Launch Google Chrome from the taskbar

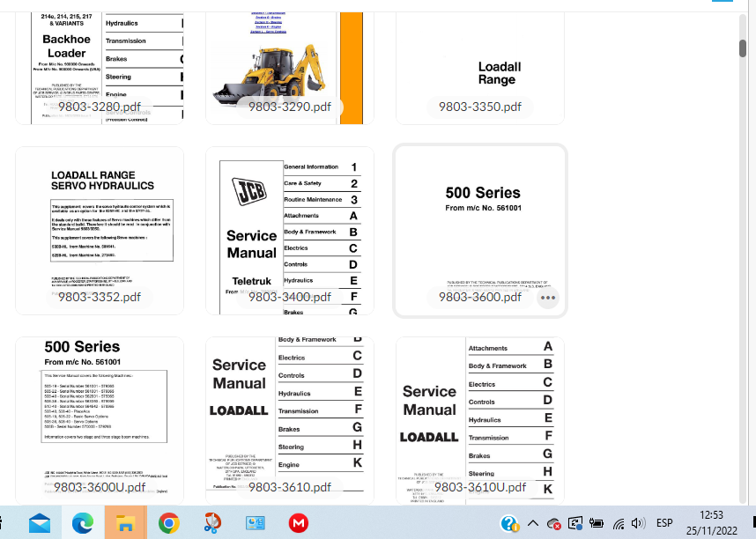coord(168,523)
